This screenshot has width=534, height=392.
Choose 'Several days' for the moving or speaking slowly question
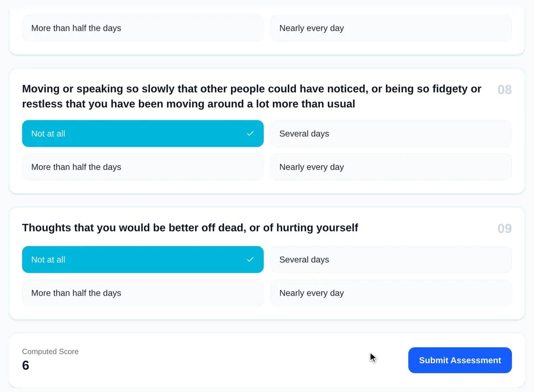pyautogui.click(x=391, y=133)
